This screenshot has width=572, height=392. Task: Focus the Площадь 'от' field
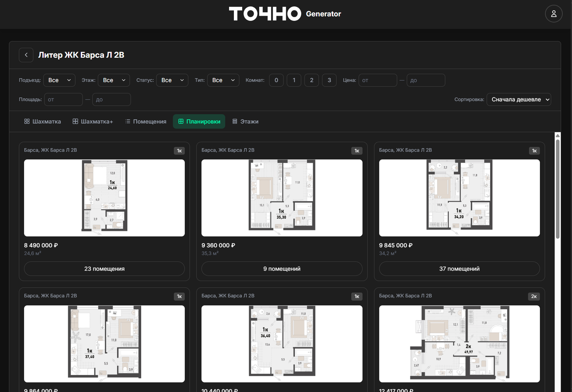tap(64, 99)
